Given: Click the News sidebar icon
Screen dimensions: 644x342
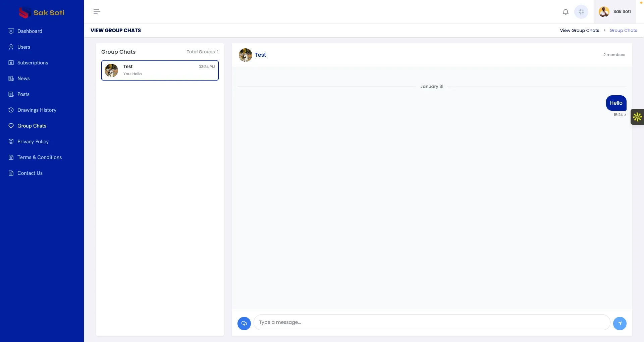Looking at the screenshot, I should point(11,79).
